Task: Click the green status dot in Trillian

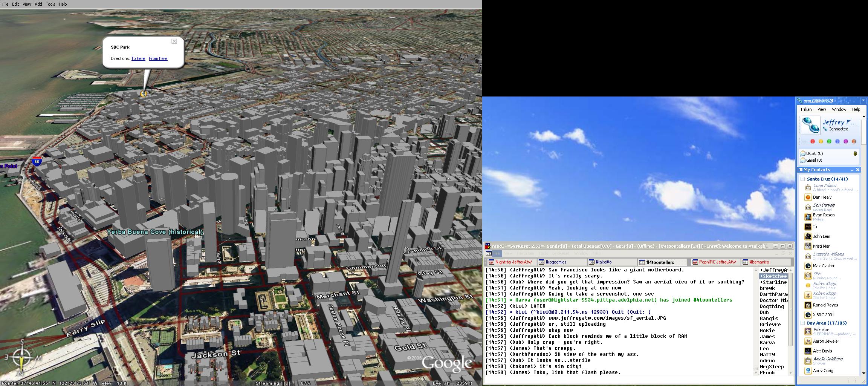Action: (x=829, y=141)
